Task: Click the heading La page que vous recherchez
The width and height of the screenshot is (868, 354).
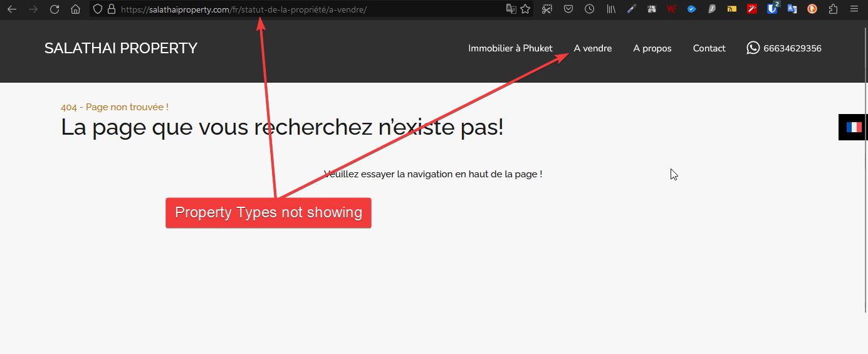Action: [x=282, y=127]
